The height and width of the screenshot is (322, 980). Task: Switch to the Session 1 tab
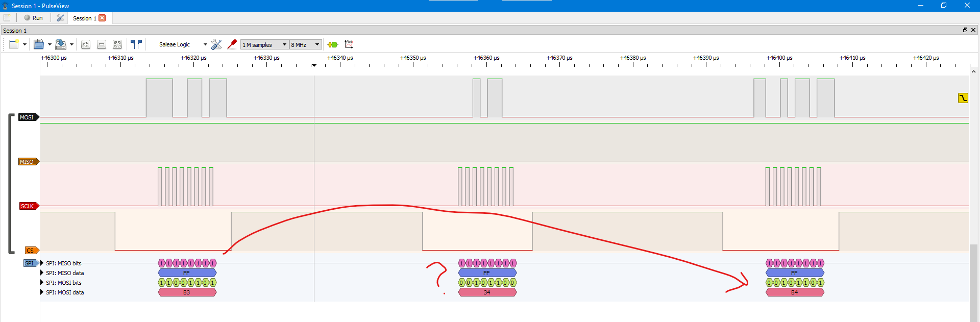(84, 18)
